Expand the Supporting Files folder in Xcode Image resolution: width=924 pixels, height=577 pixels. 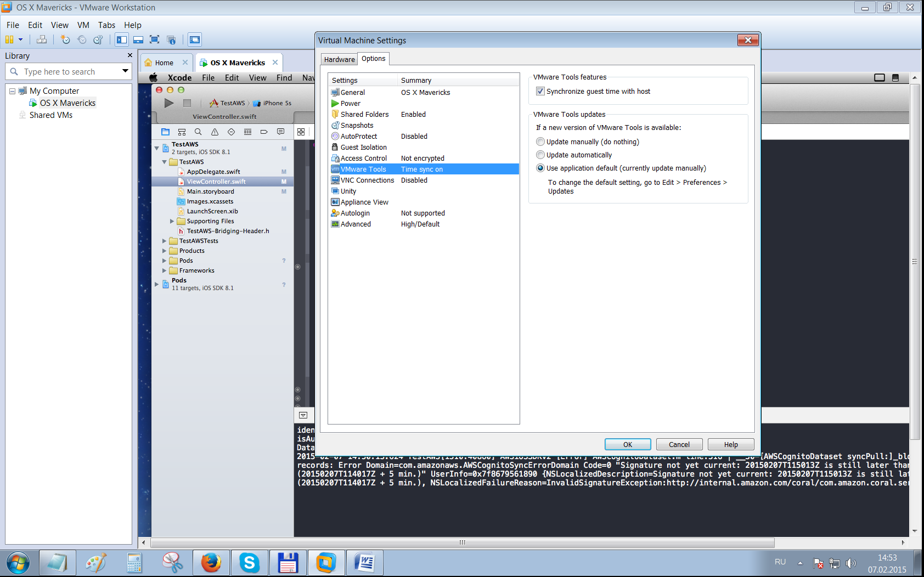point(172,222)
